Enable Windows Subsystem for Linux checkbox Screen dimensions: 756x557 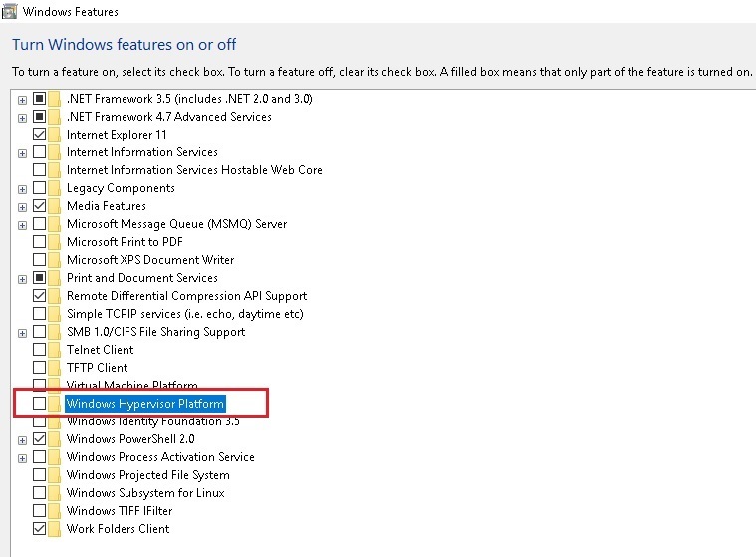(x=40, y=492)
